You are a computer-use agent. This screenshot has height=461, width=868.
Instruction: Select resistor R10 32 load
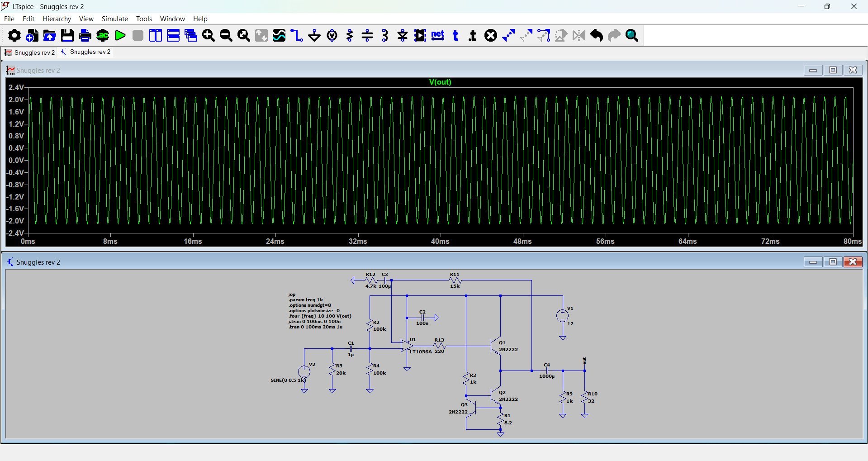click(x=584, y=397)
